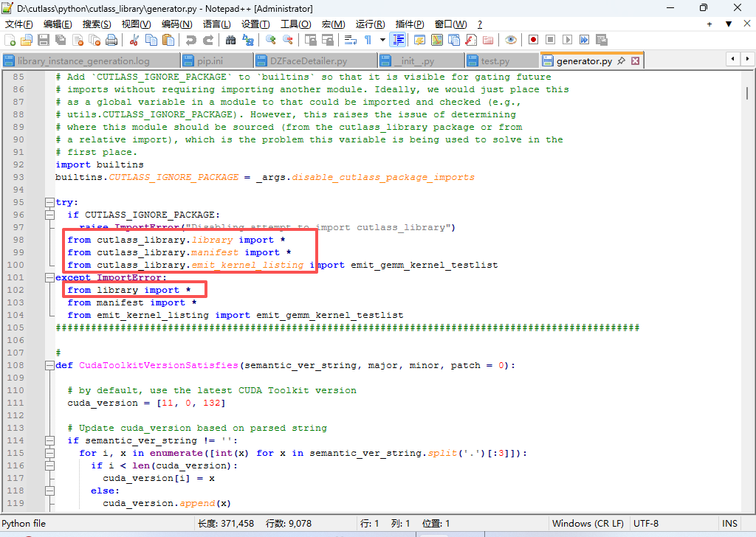Close the generator.py tab
The height and width of the screenshot is (537, 756).
click(635, 61)
